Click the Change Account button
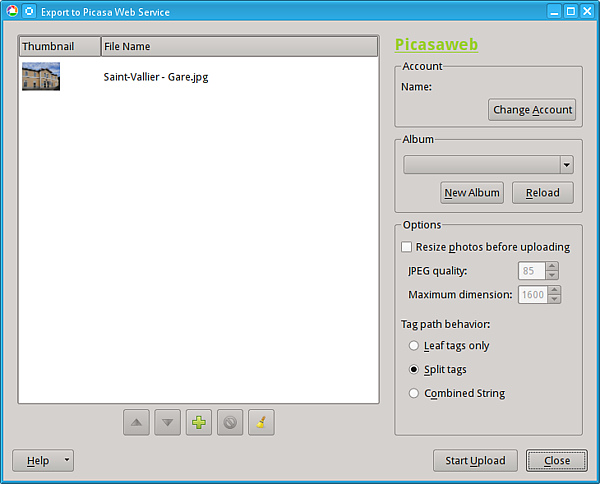The height and width of the screenshot is (484, 600). click(x=532, y=110)
